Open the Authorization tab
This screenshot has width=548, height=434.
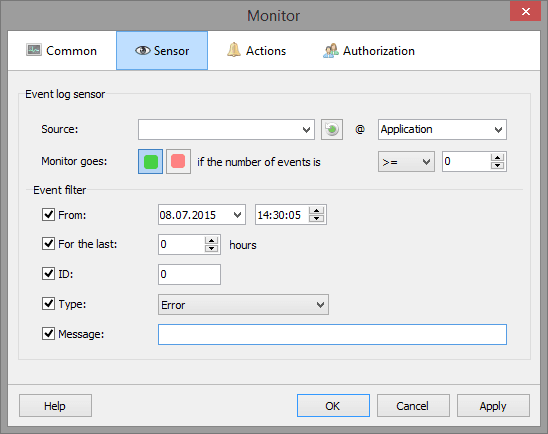pyautogui.click(x=369, y=51)
